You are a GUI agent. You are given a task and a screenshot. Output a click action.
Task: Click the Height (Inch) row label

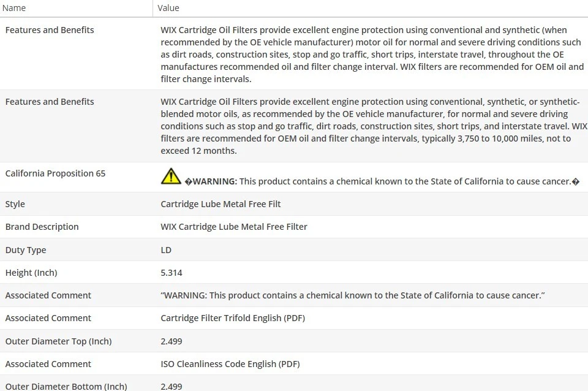pos(31,273)
